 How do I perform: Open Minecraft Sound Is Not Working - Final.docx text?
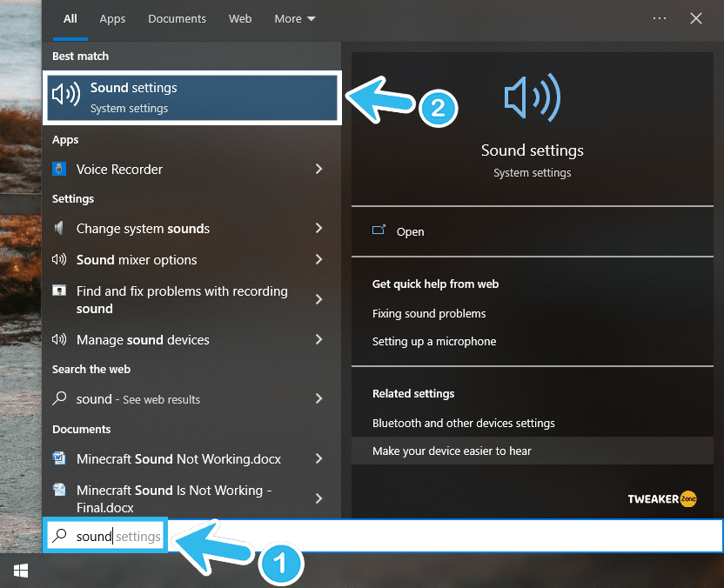tap(174, 498)
